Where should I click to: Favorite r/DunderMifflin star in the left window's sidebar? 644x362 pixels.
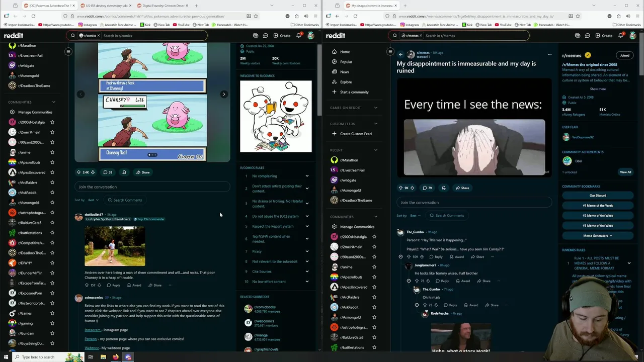point(52,273)
